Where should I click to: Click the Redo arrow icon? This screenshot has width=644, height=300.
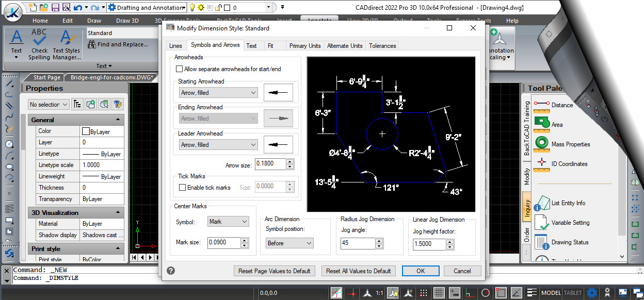(x=95, y=8)
